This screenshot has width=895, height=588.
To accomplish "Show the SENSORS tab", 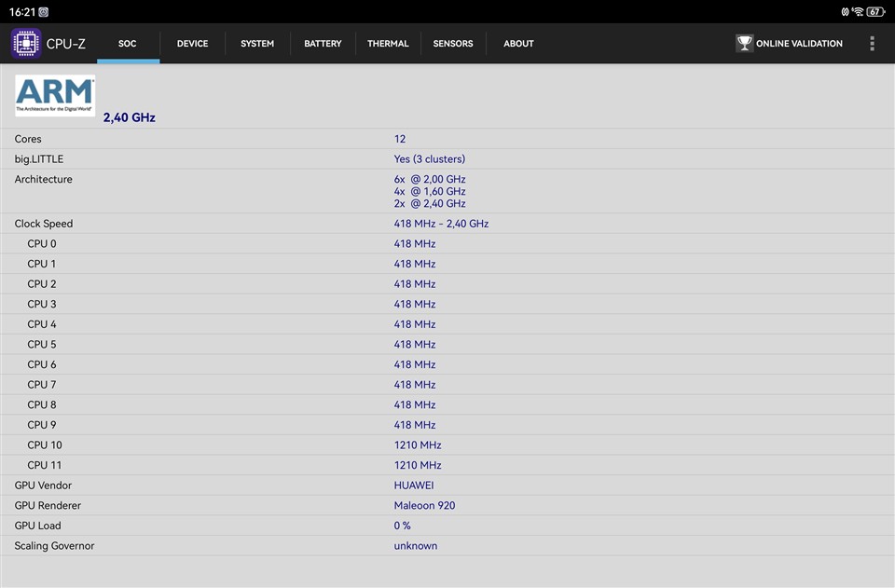I will tap(453, 44).
